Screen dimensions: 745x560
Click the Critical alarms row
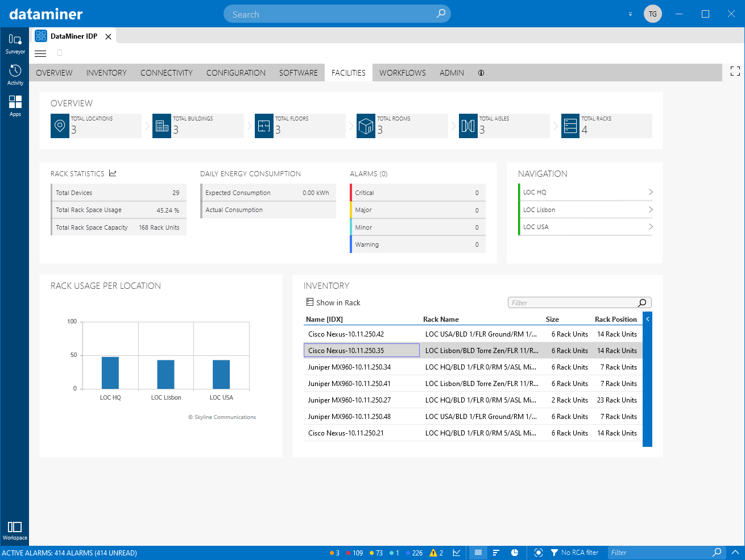pyautogui.click(x=417, y=193)
